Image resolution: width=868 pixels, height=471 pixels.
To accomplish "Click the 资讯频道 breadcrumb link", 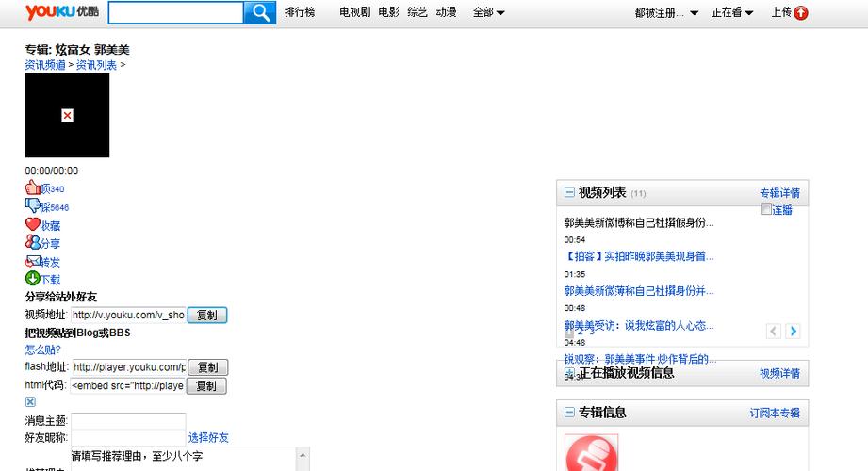I will pyautogui.click(x=45, y=65).
